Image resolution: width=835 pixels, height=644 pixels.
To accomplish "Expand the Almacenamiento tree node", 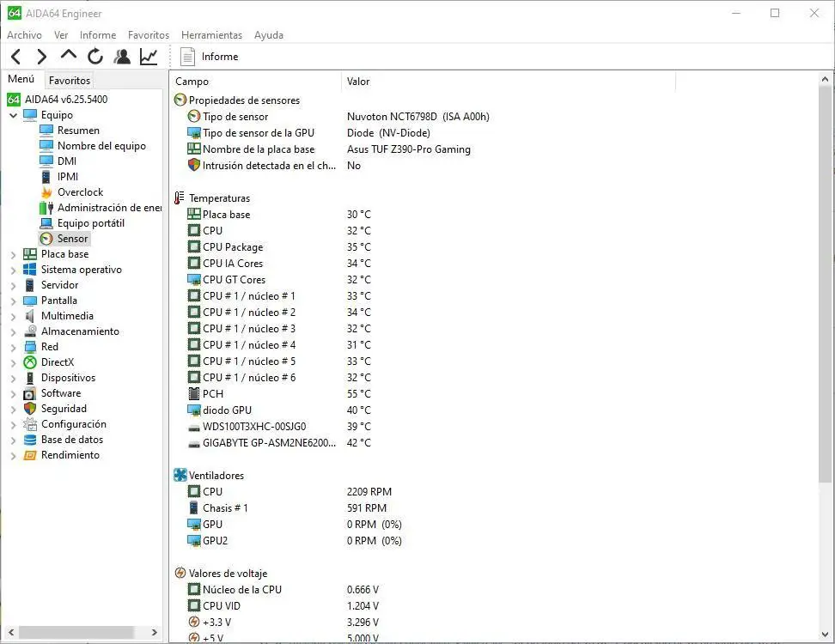I will [13, 332].
